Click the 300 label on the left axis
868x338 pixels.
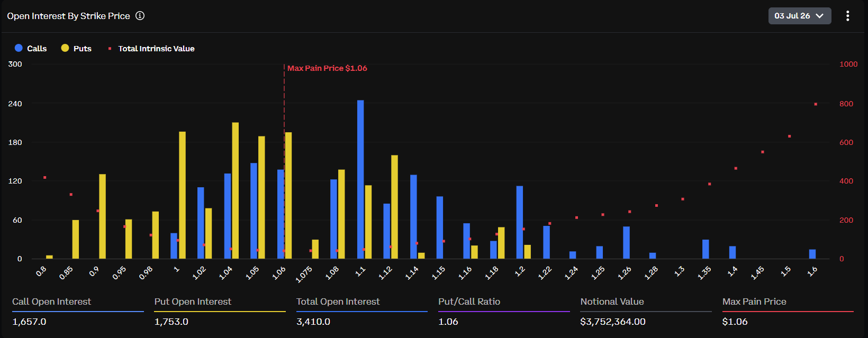(15, 64)
